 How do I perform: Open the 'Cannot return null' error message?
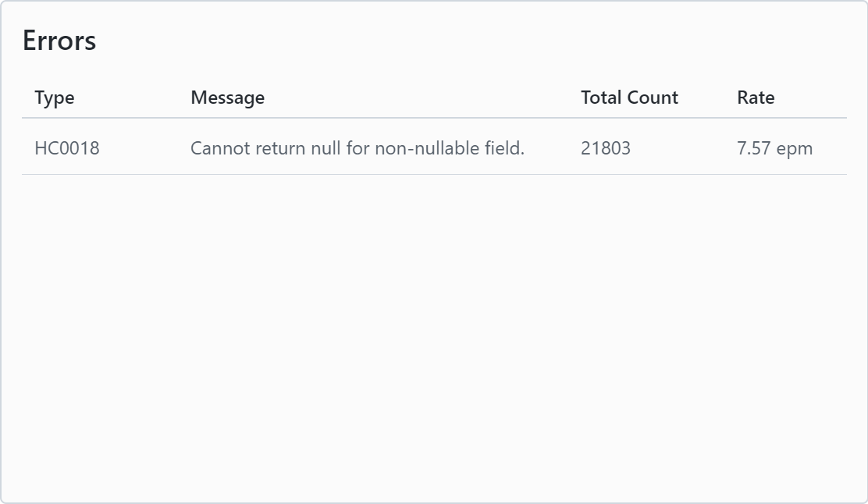click(357, 148)
